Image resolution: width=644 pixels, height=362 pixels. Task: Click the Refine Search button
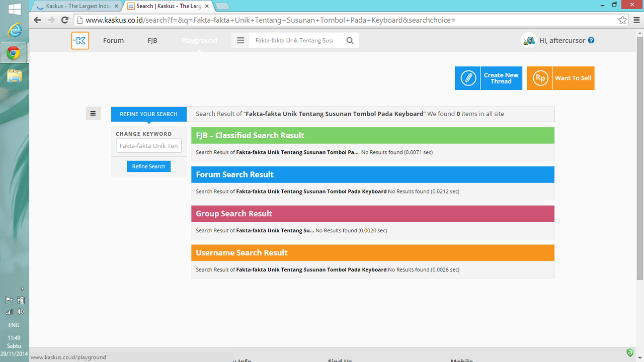click(148, 166)
